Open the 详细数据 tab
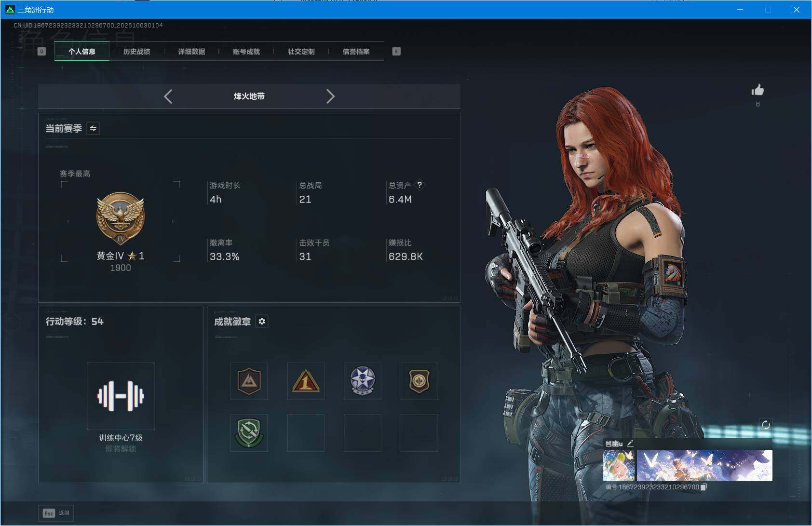 click(191, 51)
